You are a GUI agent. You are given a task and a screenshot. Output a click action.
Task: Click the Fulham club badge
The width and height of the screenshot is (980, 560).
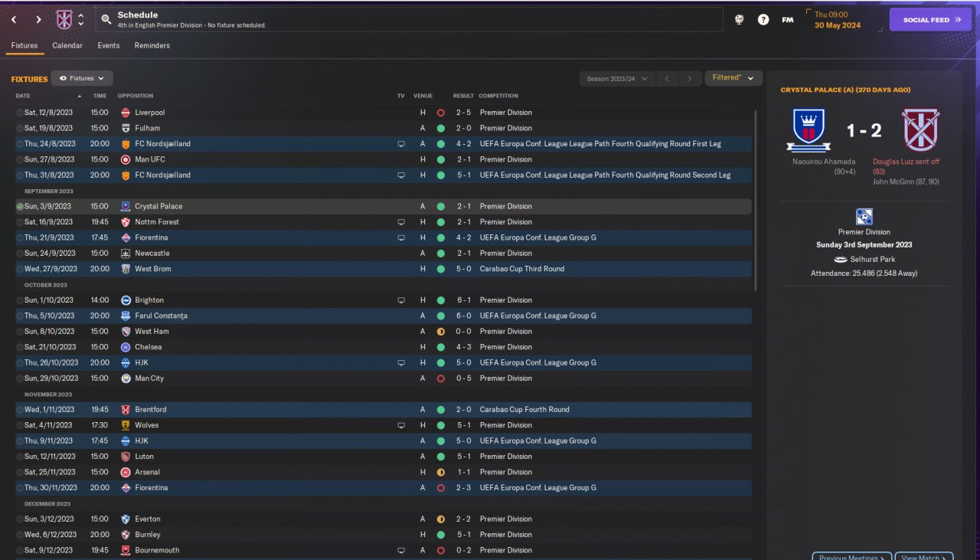126,128
